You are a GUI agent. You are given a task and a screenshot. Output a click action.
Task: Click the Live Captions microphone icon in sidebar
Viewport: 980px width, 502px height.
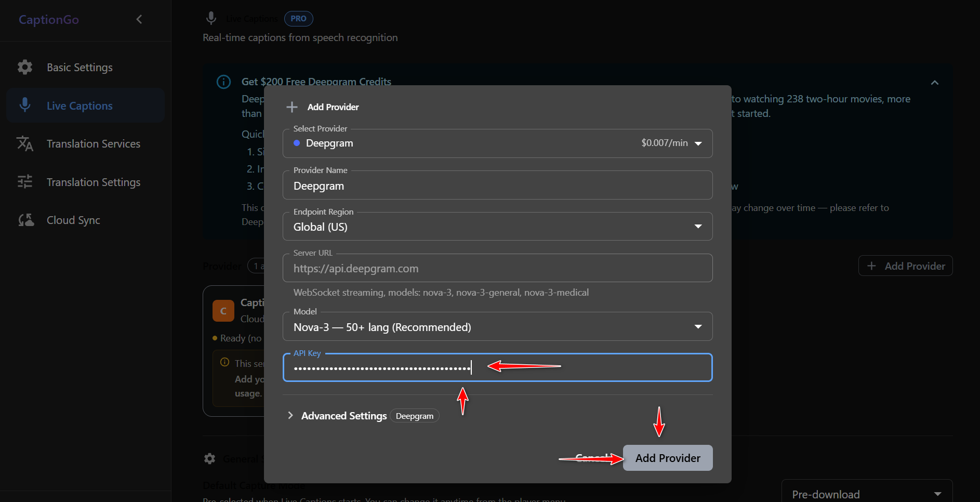coord(25,105)
